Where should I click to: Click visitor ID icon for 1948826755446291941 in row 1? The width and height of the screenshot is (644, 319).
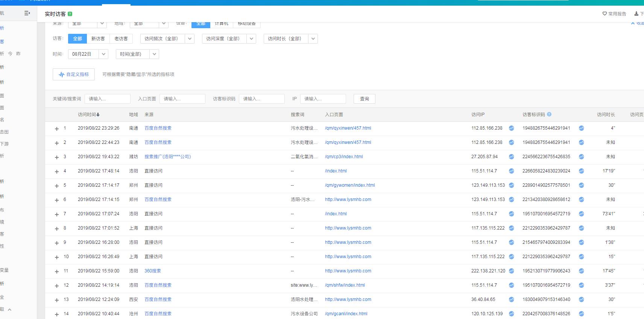tap(581, 128)
